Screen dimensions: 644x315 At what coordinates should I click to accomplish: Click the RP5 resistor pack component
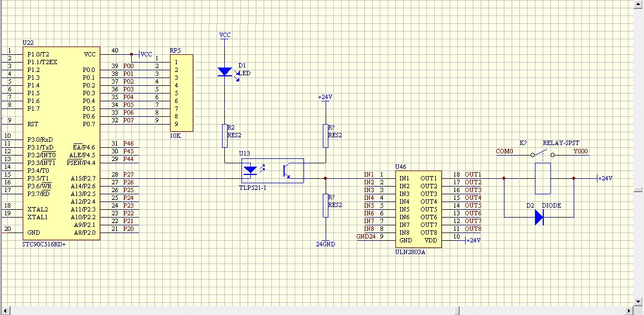(182, 92)
